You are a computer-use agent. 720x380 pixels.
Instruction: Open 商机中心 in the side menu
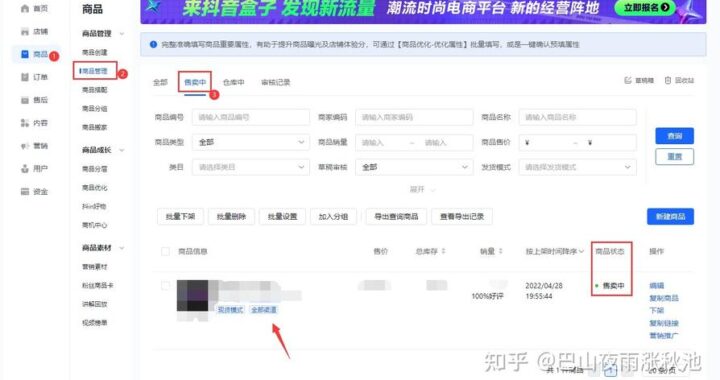[95, 225]
